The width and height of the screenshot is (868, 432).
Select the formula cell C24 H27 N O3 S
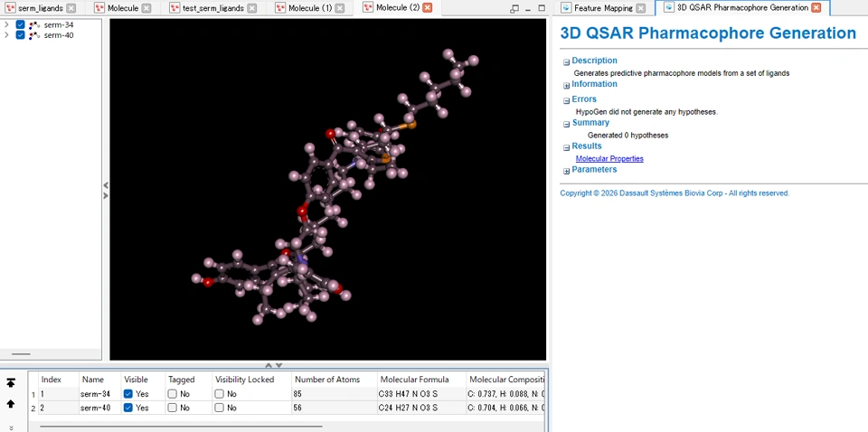click(x=420, y=408)
